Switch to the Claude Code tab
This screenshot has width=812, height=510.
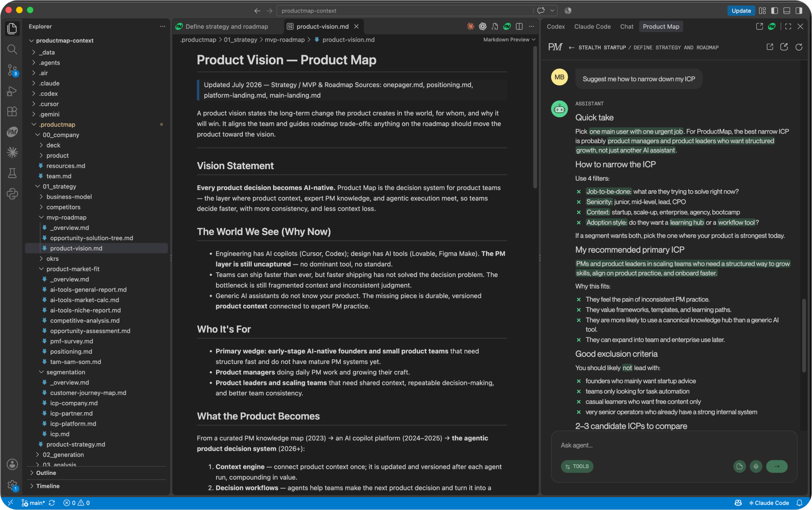click(x=593, y=27)
